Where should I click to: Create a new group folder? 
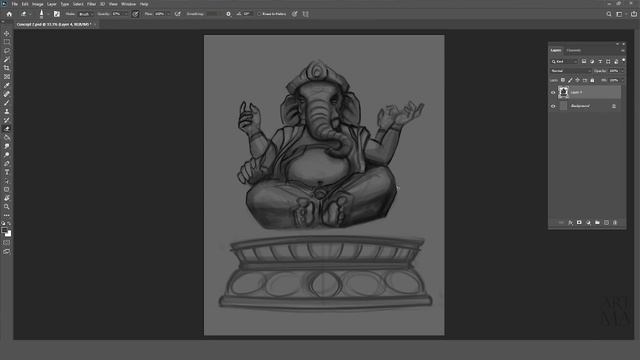click(x=597, y=222)
